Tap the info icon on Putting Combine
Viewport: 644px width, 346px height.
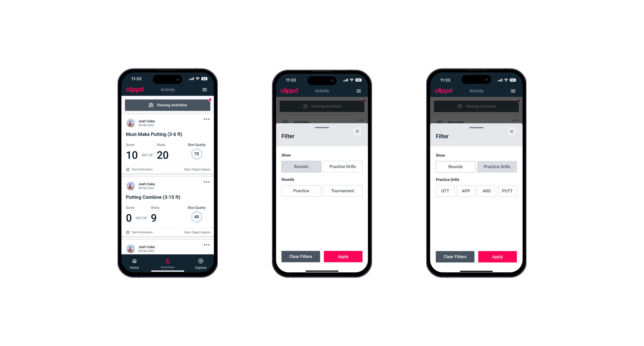pyautogui.click(x=129, y=232)
